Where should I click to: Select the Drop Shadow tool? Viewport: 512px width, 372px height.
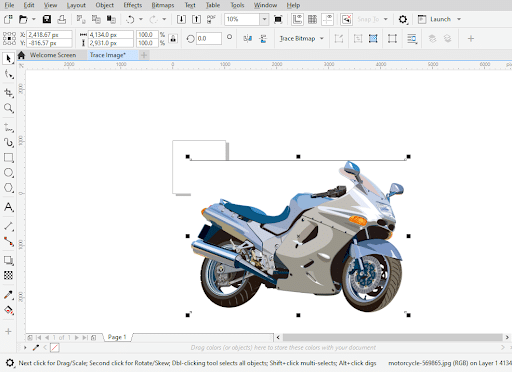[x=8, y=260]
